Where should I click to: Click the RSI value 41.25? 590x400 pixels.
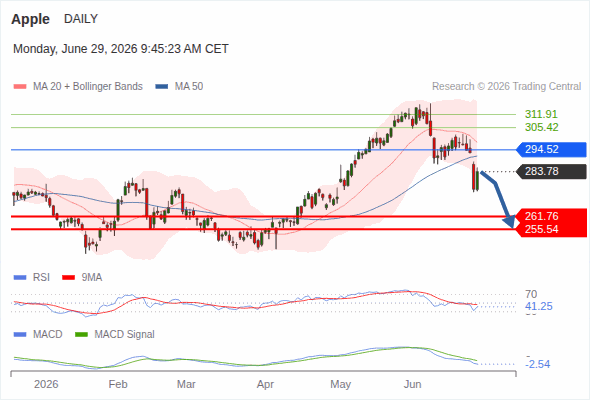539,306
